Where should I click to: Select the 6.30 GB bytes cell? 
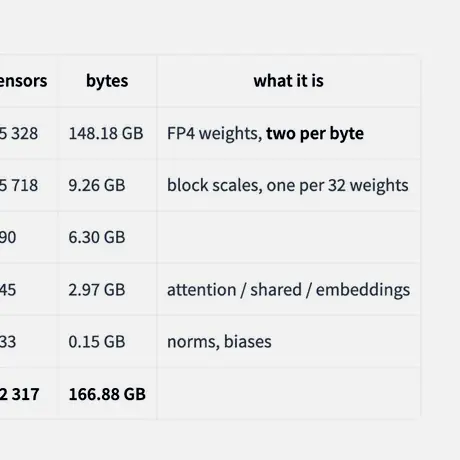[97, 237]
